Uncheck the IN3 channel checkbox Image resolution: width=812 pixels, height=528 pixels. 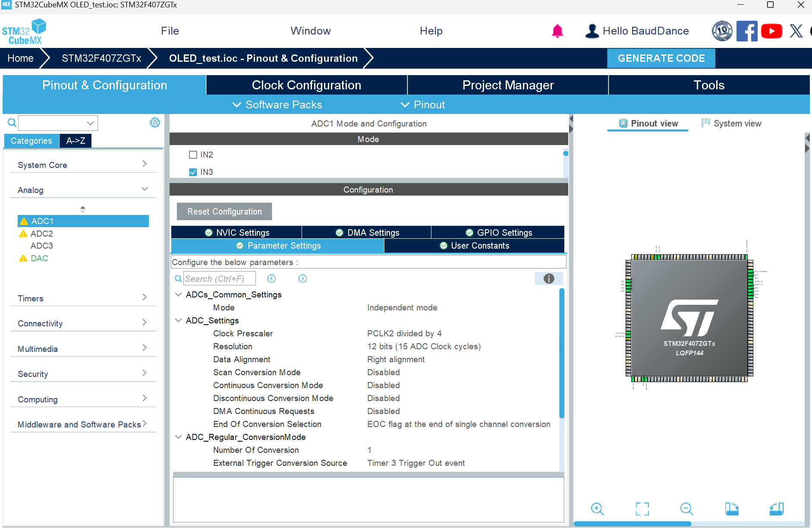[193, 172]
